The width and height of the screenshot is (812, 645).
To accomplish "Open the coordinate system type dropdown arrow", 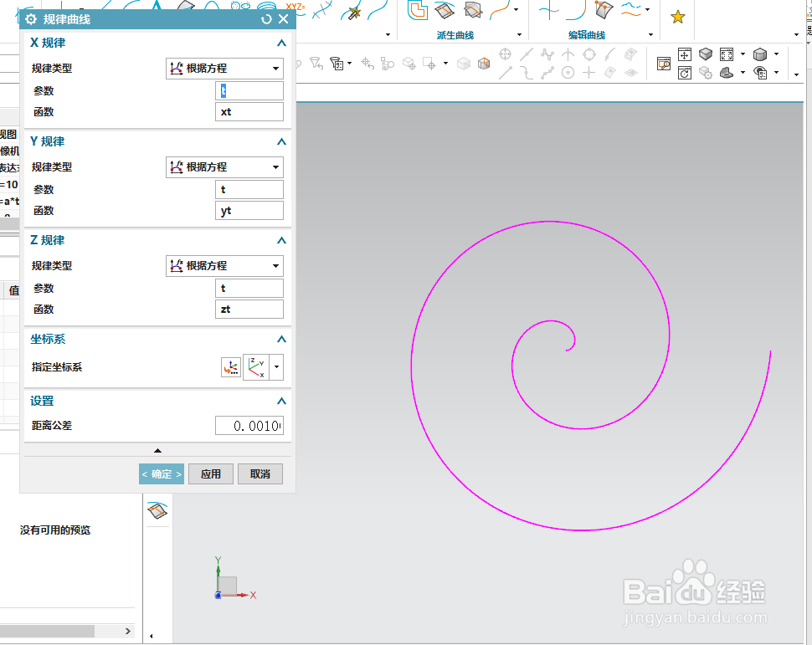I will [276, 367].
